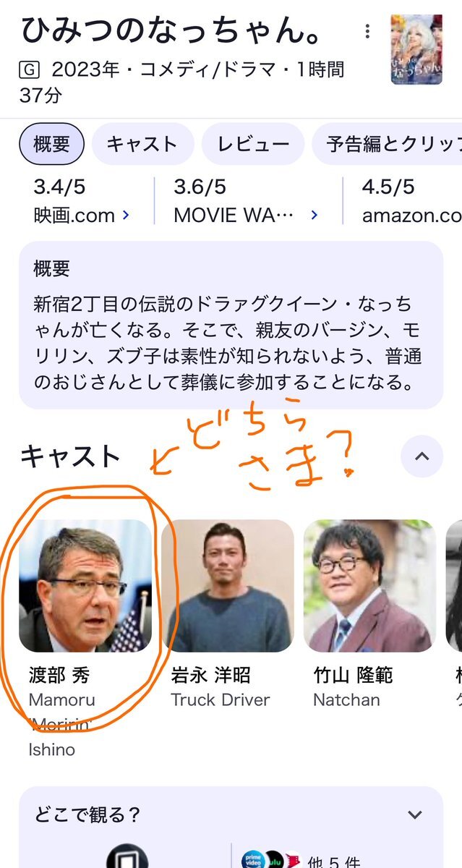
Task: Collapse the キャスト section chevron
Action: click(422, 456)
